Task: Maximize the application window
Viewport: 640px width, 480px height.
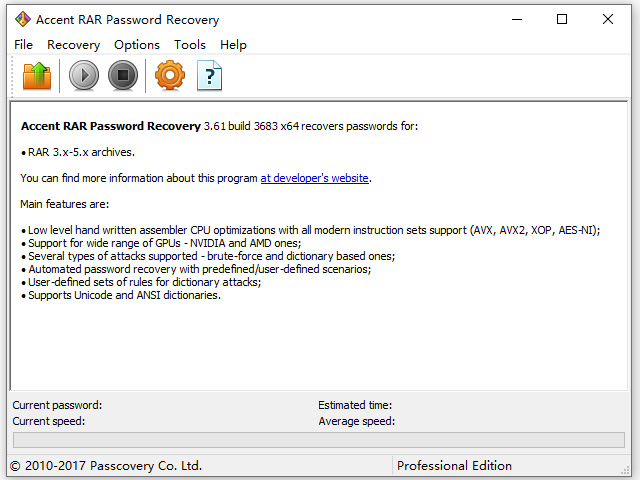Action: point(562,19)
